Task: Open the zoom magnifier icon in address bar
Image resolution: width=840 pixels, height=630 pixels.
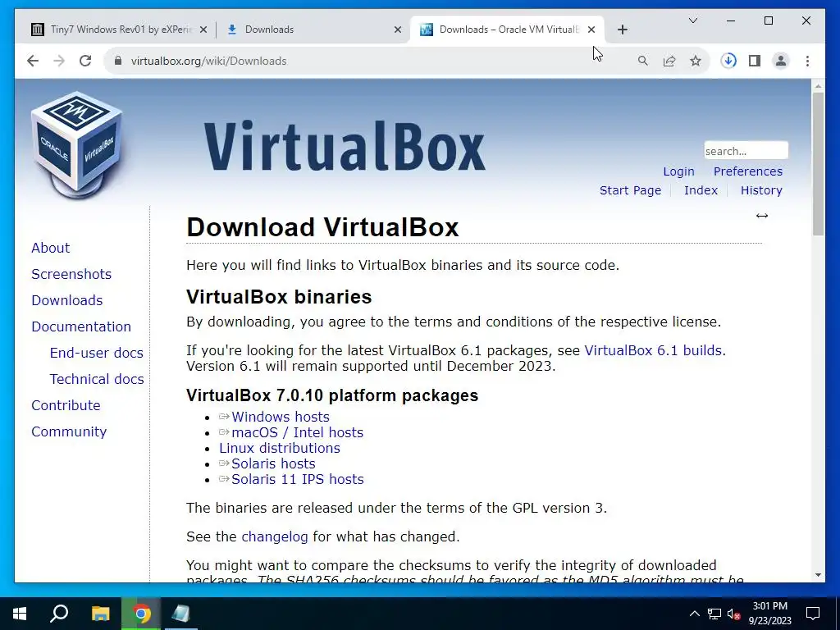Action: (x=643, y=61)
